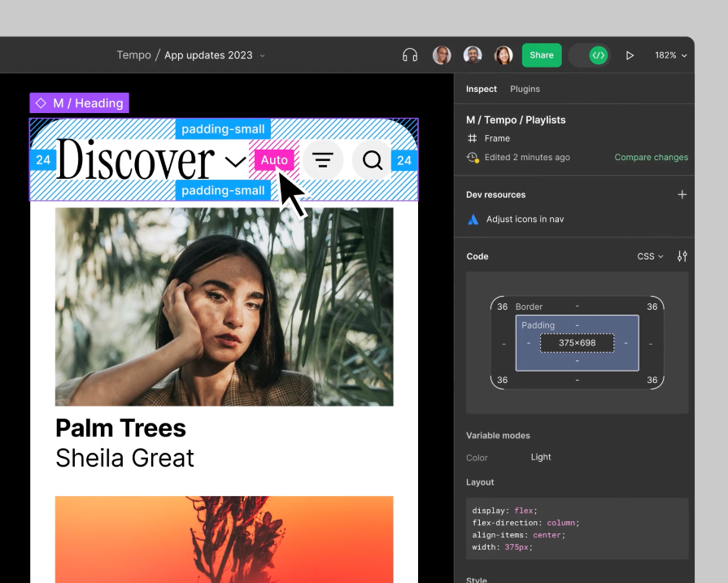Screen dimensions: 728x583
Task: Click the Jira icon for Adjust icons
Action: coord(473,220)
